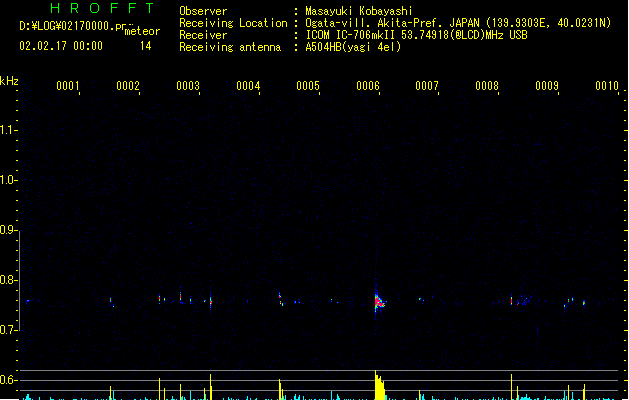Image resolution: width=629 pixels, height=400 pixels.
Task: Click the HROFFT title text
Action: point(103,8)
